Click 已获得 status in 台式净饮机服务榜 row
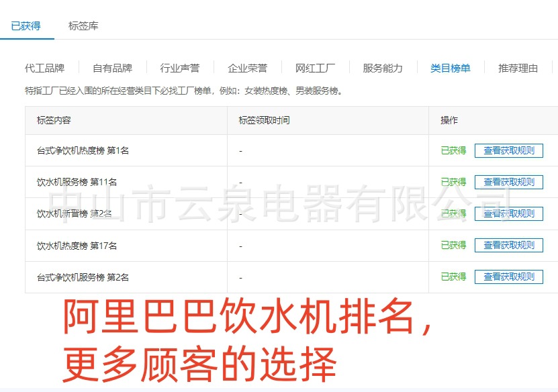This screenshot has height=392, width=558. point(453,277)
